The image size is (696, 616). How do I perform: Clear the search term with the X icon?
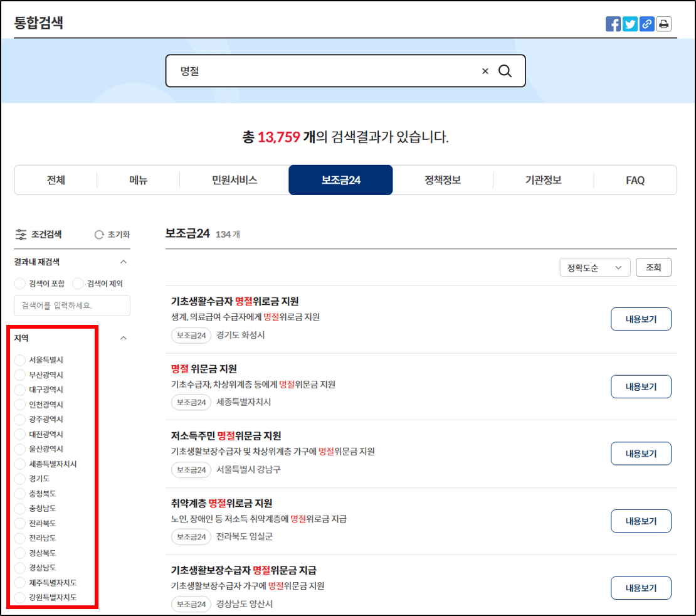485,71
